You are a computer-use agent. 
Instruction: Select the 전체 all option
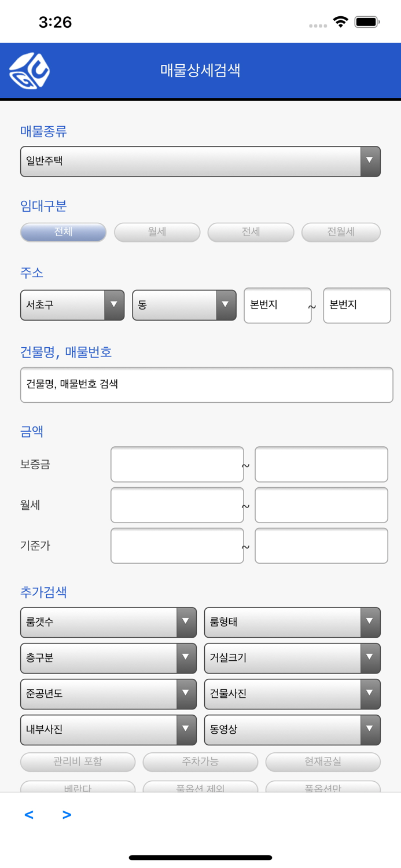(63, 232)
